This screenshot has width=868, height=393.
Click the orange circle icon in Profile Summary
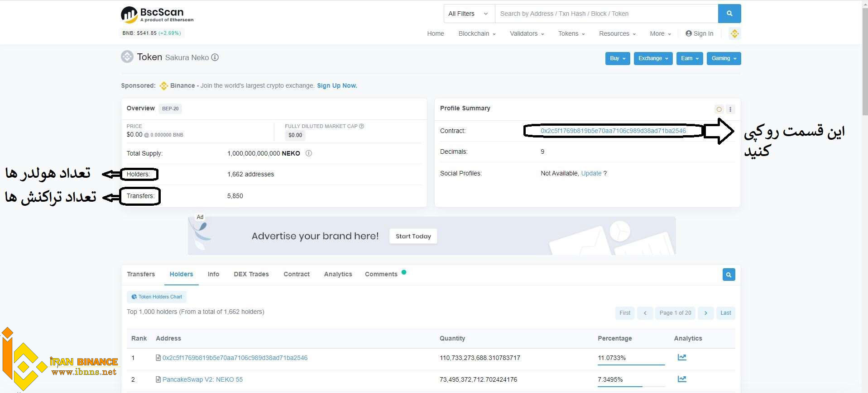(x=719, y=109)
